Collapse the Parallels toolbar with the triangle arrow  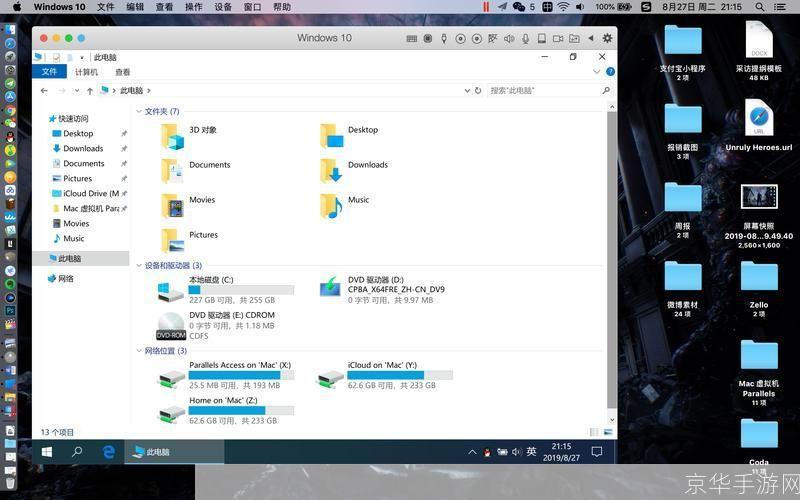(x=591, y=38)
